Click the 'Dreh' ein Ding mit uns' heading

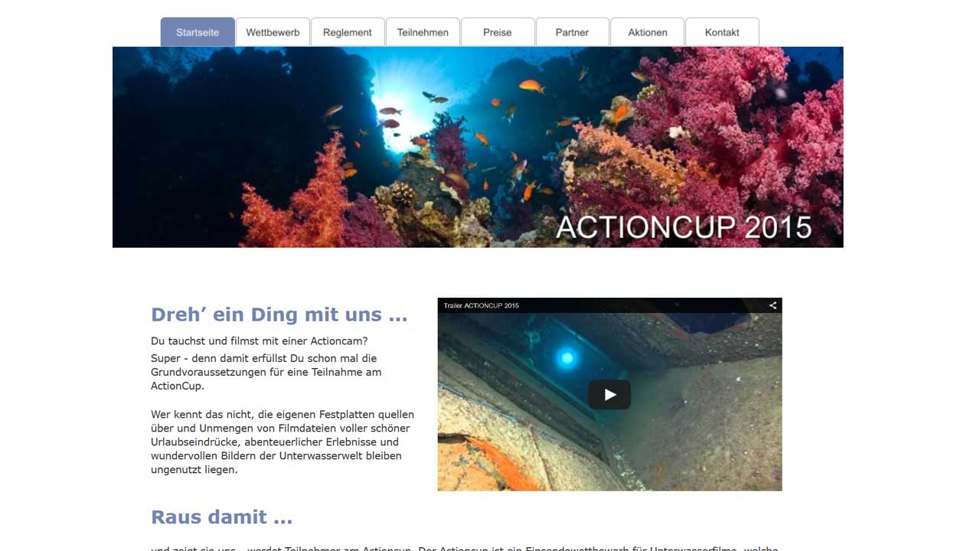coord(279,315)
